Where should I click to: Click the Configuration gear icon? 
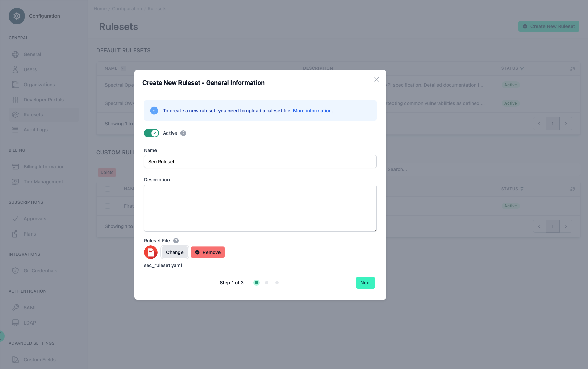pos(16,16)
